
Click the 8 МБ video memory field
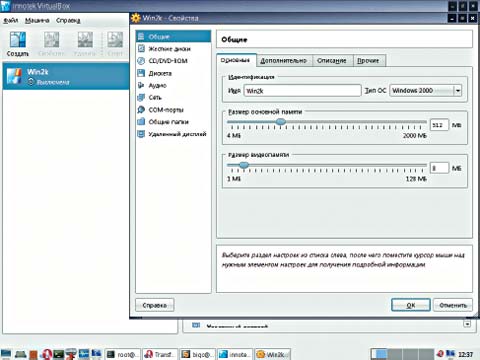(439, 168)
